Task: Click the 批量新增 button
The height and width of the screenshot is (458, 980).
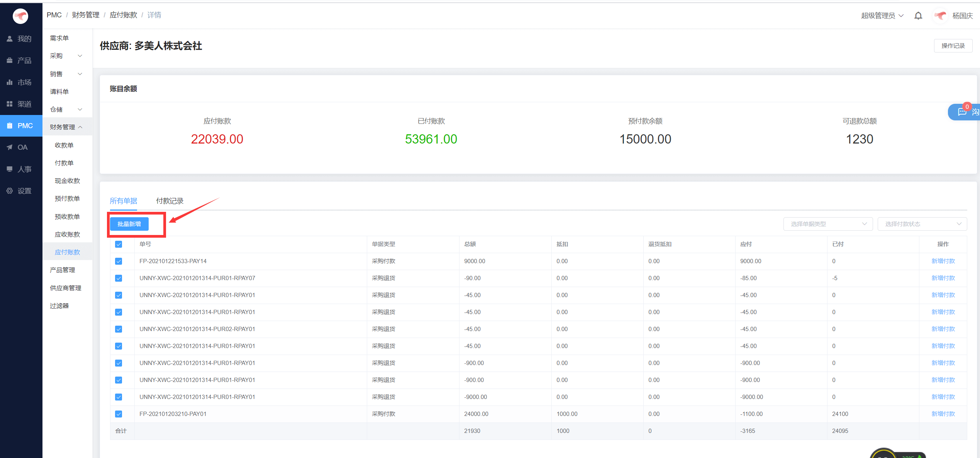Action: tap(129, 224)
